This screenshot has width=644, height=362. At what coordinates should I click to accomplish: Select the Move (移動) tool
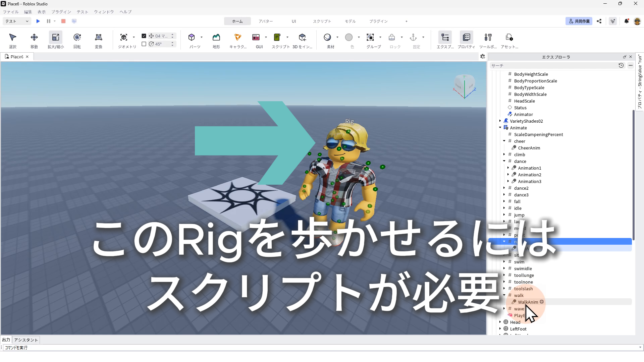[x=34, y=38]
